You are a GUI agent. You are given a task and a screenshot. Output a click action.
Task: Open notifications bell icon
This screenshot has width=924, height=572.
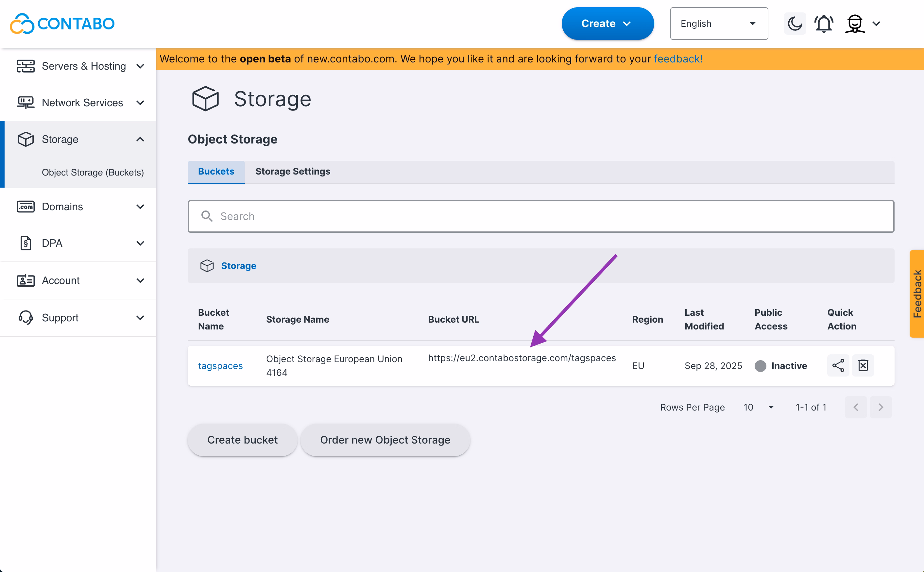824,24
